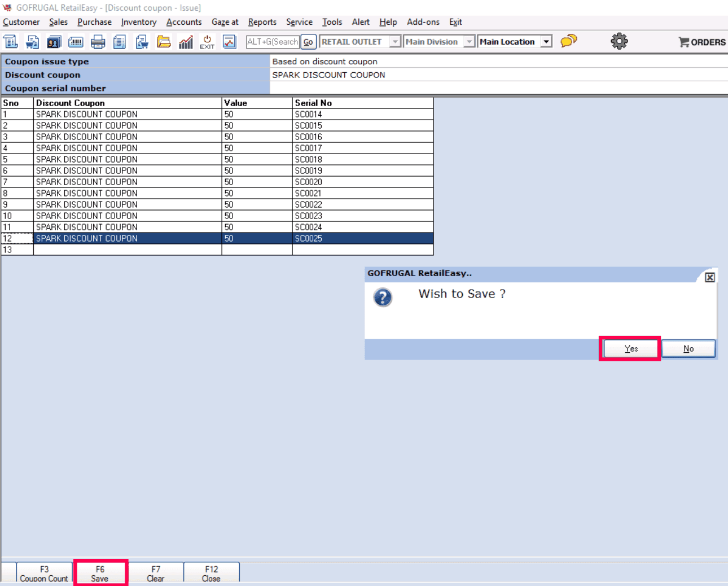Screen dimensions: 728x586
Task: Select serial number SC0016 cell
Action: (363, 137)
